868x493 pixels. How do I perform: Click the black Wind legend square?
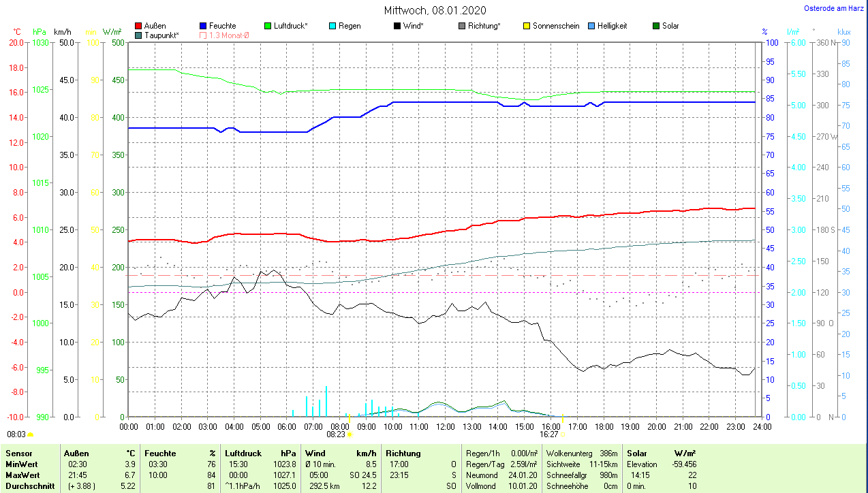point(397,26)
